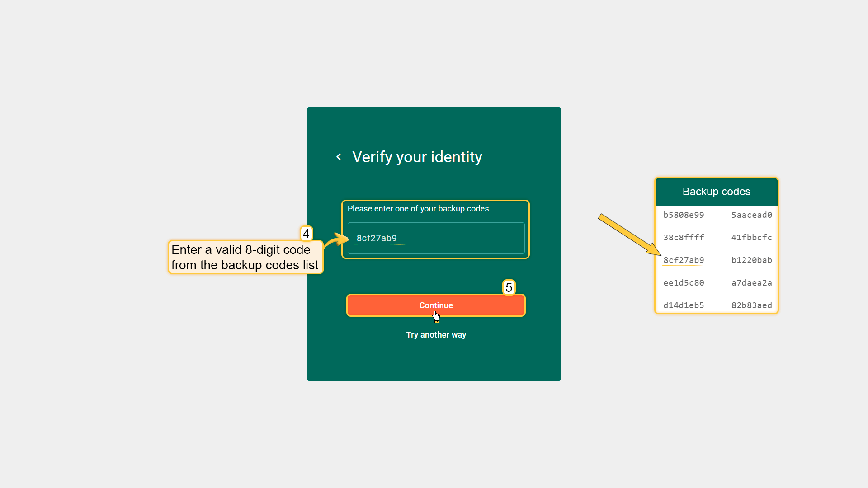Click the Enter a valid 8-digit code callout
The image size is (868, 488).
point(245,258)
